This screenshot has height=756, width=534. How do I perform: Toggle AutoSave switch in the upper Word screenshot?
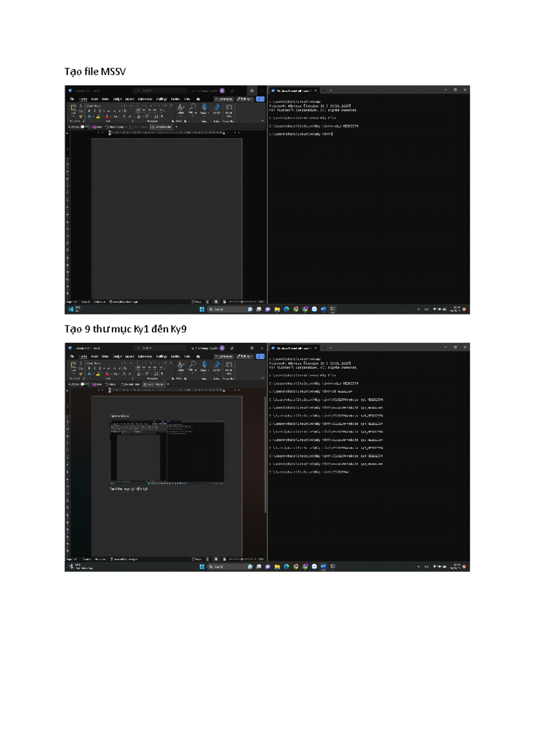[83, 127]
